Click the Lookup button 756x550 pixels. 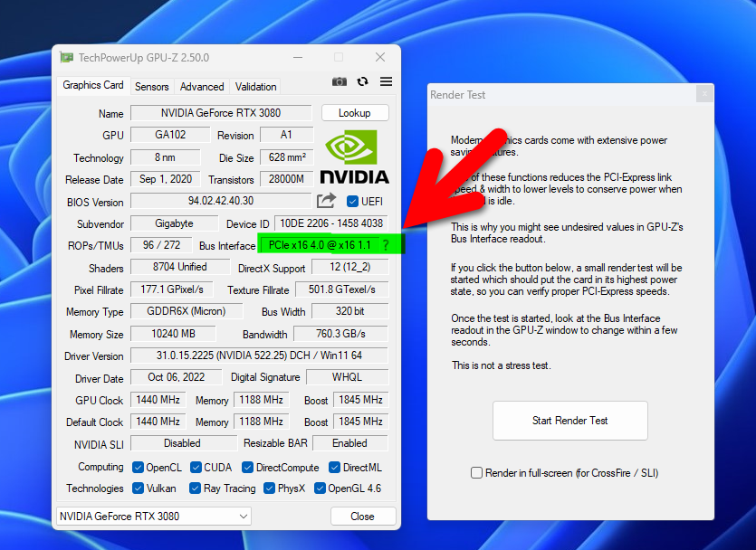coord(355,113)
